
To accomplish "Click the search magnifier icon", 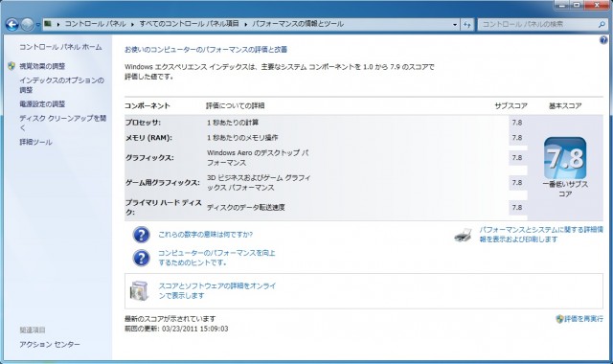I will [x=602, y=24].
